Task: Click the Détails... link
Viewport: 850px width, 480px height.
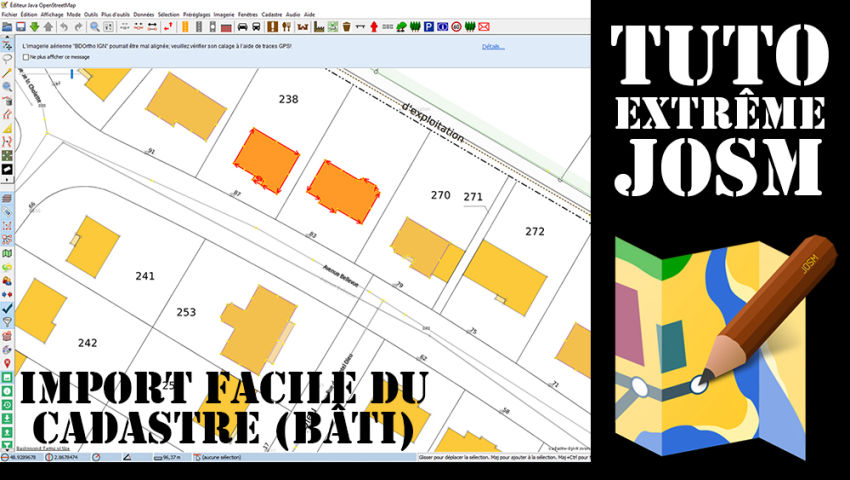Action: tap(493, 47)
